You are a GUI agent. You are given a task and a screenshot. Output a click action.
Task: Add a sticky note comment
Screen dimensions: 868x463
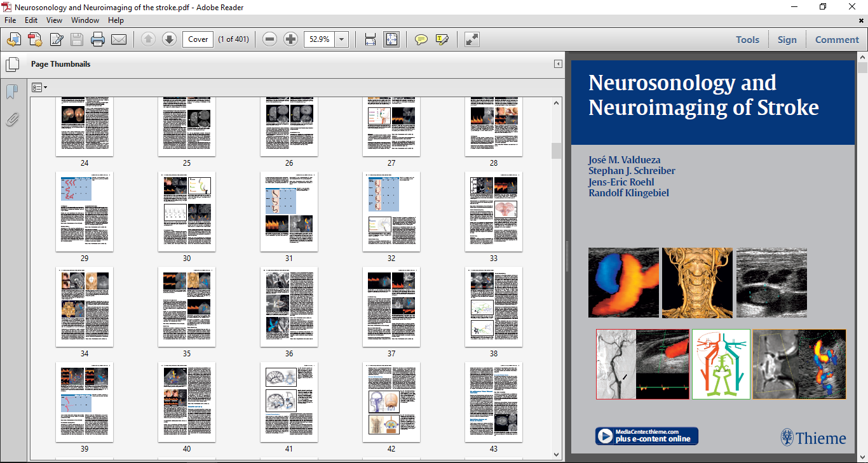[x=421, y=39]
